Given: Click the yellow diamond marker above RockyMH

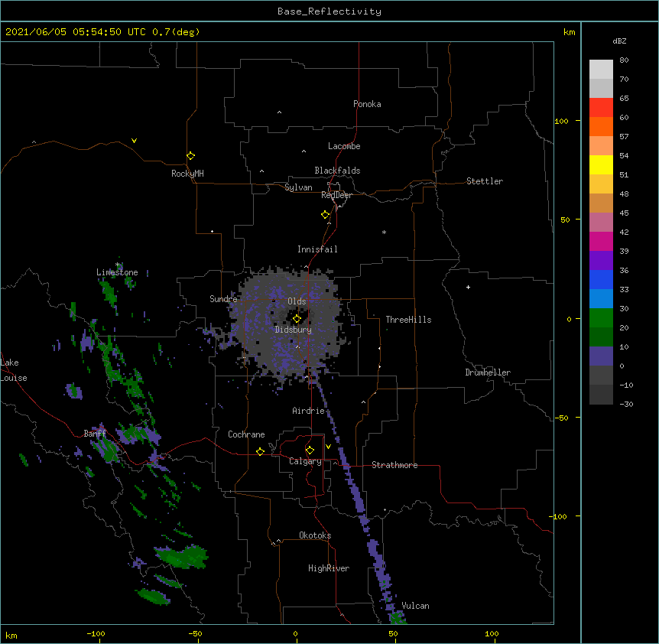Looking at the screenshot, I should tap(191, 156).
